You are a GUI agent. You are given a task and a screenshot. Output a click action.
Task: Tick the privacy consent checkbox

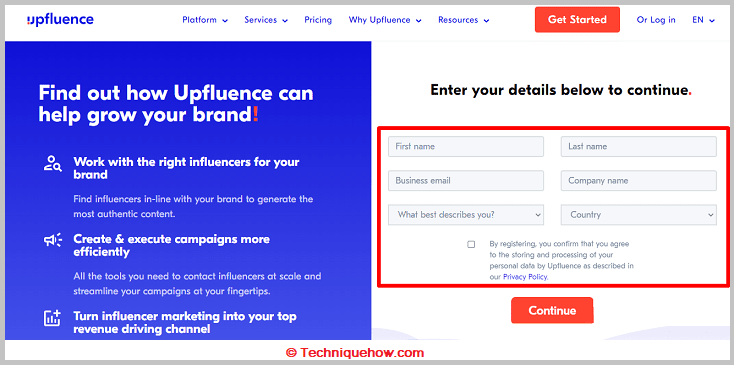click(471, 244)
